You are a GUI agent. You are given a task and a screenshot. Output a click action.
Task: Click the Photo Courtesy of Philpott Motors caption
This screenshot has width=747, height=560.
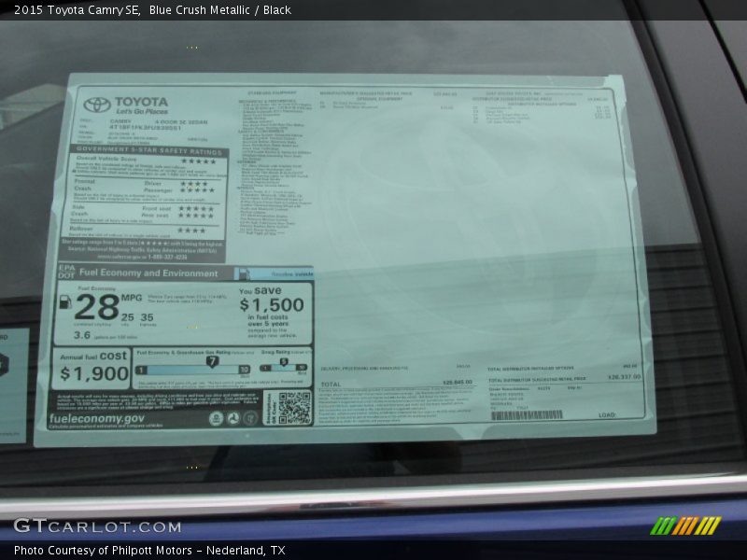149,551
